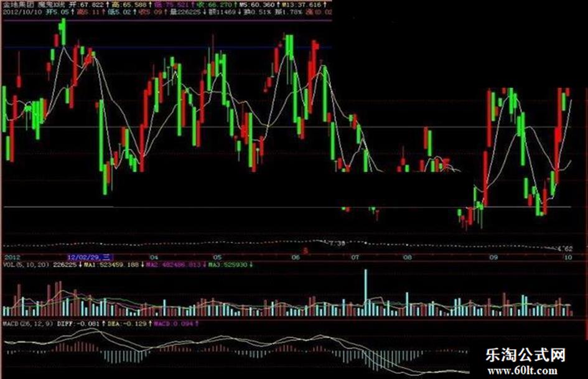Viewport: 588px width, 379px height.
Task: Click the purple MACD:0.094 value
Action: click(174, 323)
